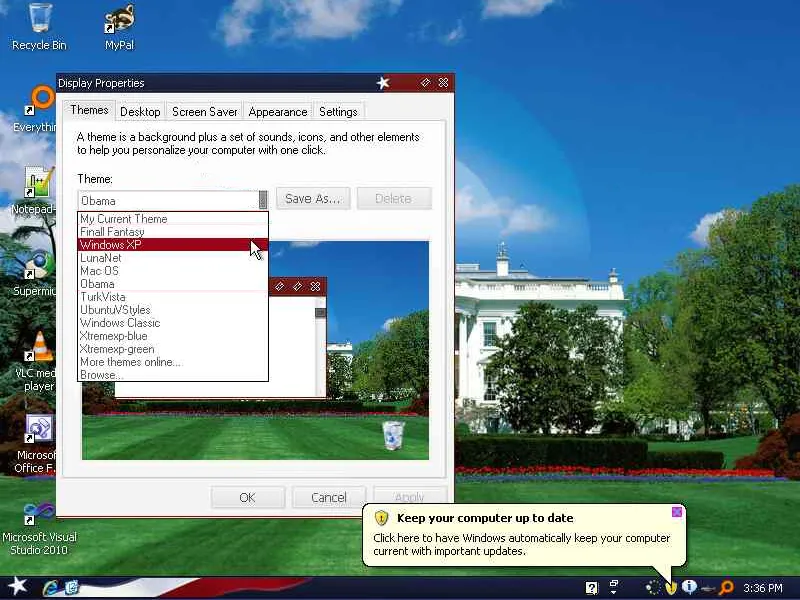Close the update notification balloon
Image resolution: width=800 pixels, height=600 pixels.
(x=677, y=512)
